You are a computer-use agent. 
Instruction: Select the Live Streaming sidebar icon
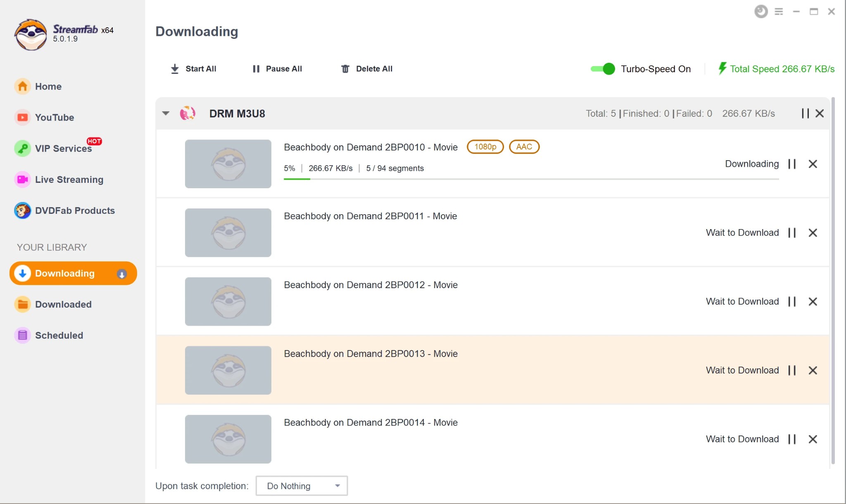[22, 180]
